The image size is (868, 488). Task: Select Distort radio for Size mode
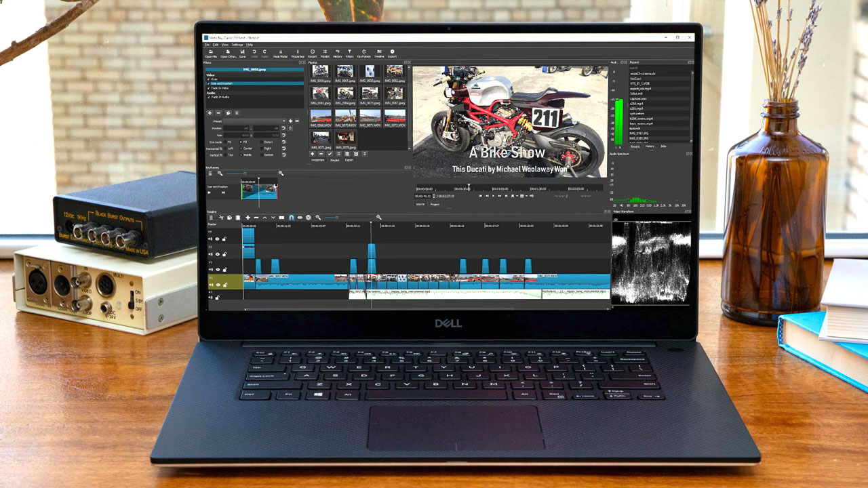click(x=262, y=142)
